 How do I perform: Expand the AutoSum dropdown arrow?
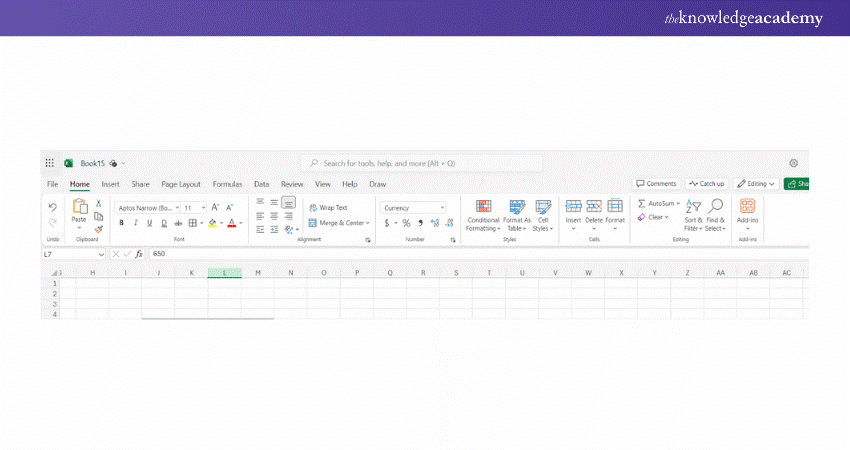click(678, 203)
